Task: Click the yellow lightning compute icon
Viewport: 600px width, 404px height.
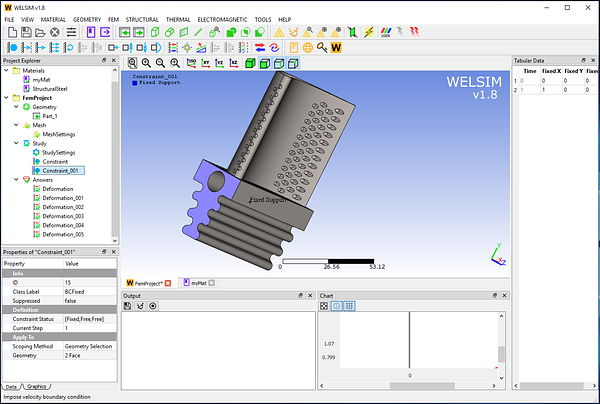Action: [369, 32]
